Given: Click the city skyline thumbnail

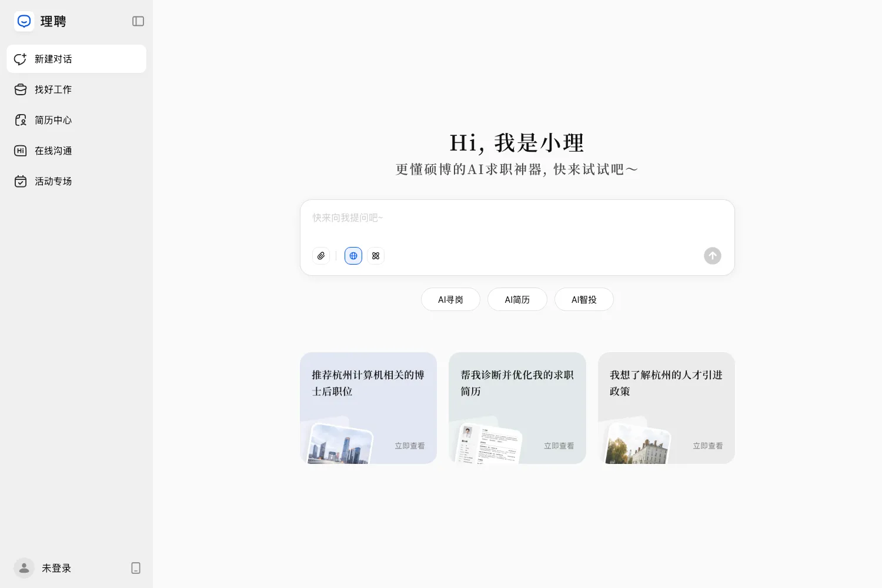Looking at the screenshot, I should click(x=340, y=444).
